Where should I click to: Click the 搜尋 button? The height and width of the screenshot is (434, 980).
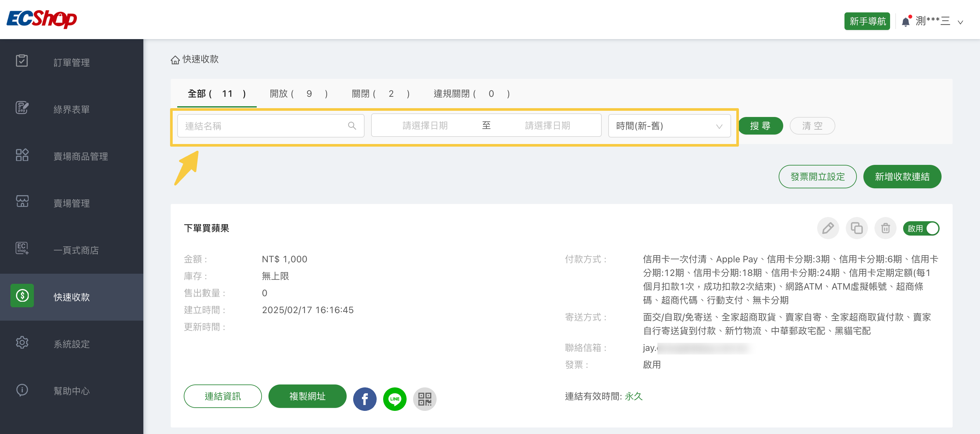761,126
